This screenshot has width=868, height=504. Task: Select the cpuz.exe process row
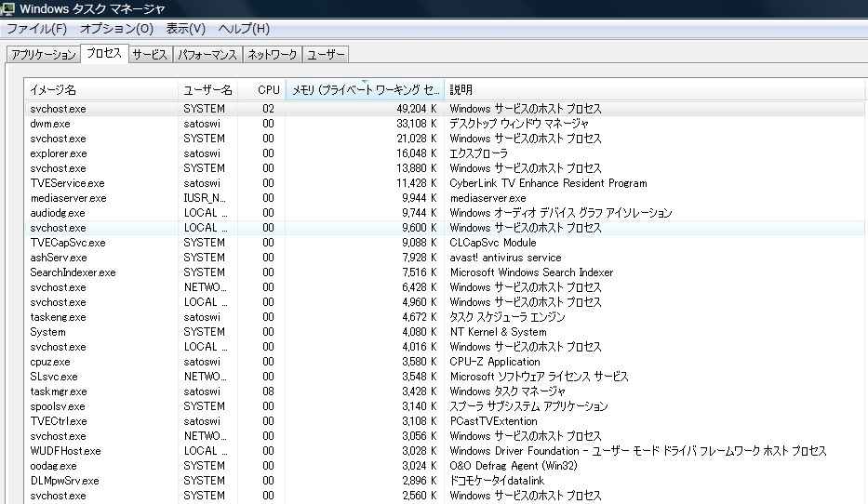(x=445, y=362)
